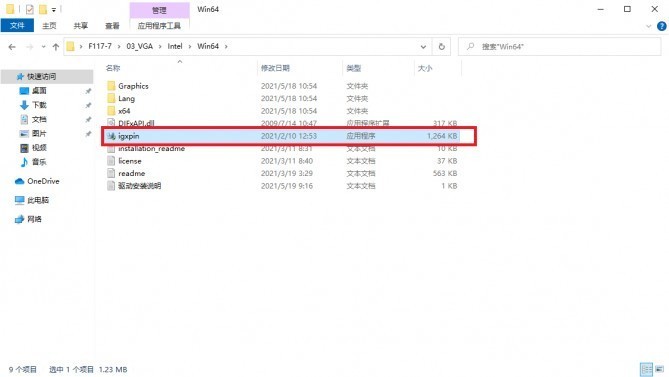Click the search Win64 box
The height and width of the screenshot is (377, 669).
click(x=559, y=46)
